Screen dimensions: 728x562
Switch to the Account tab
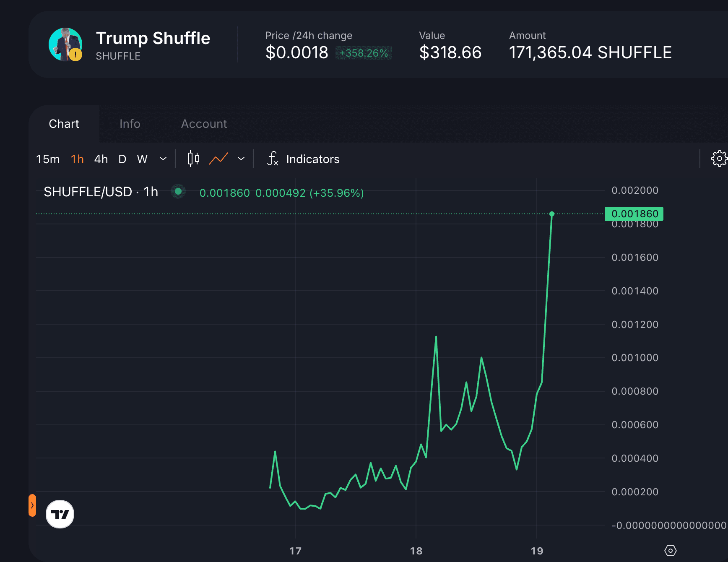pos(204,124)
